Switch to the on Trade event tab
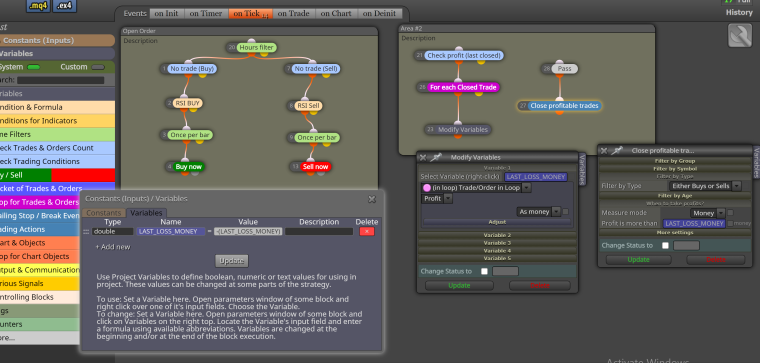The image size is (760, 363). (x=294, y=13)
